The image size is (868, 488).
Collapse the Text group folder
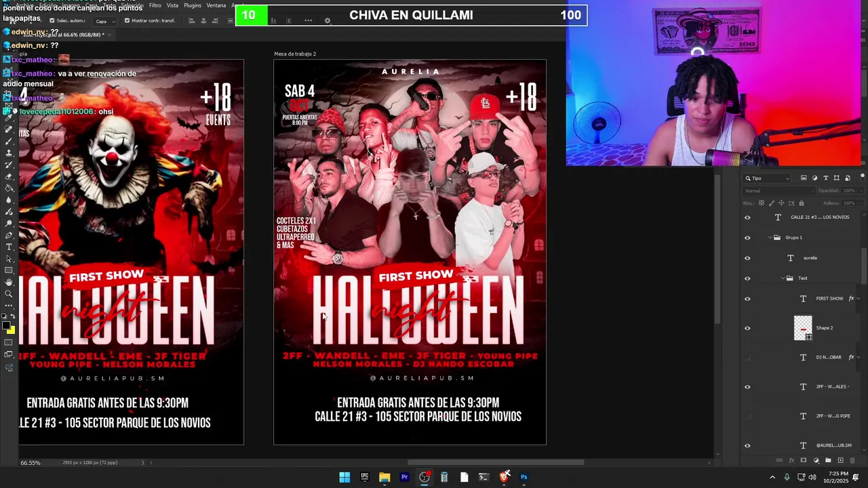point(783,278)
